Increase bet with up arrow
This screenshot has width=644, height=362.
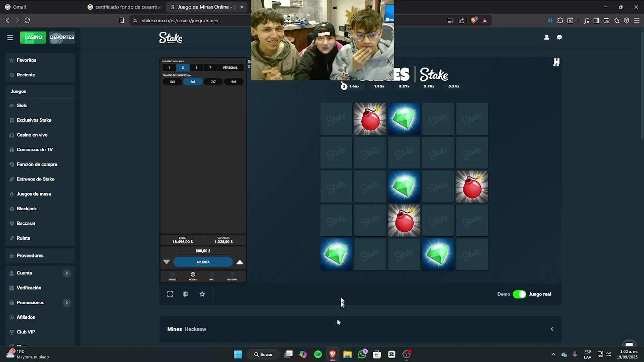(x=240, y=262)
